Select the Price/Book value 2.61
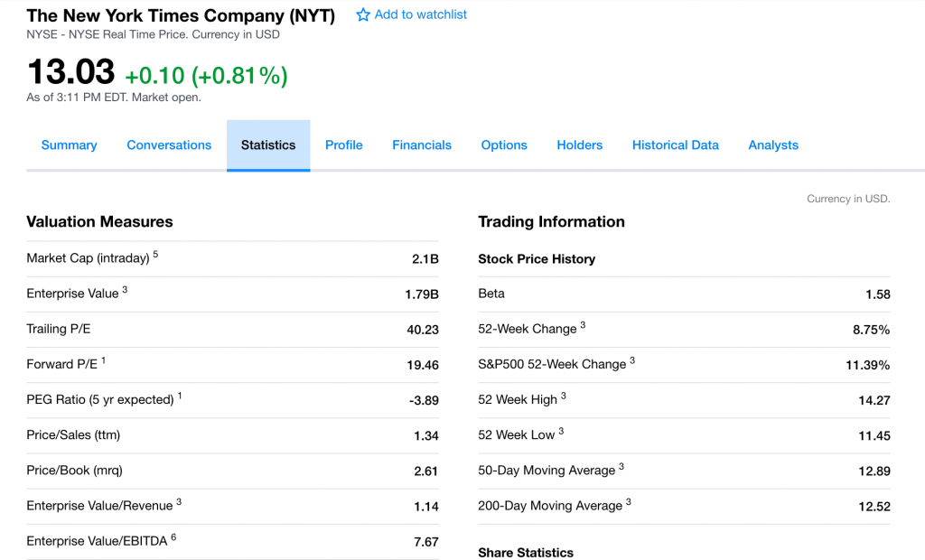This screenshot has width=925, height=560. 426,471
